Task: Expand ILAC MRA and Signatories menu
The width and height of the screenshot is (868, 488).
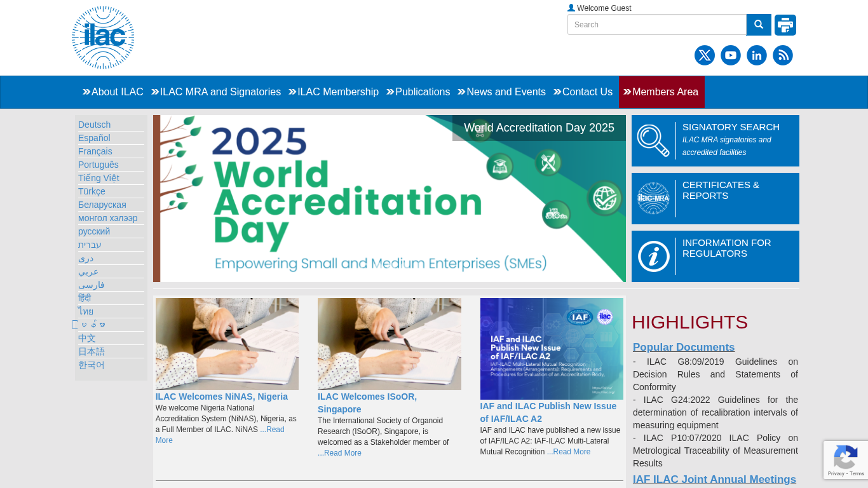Action: click(x=216, y=92)
